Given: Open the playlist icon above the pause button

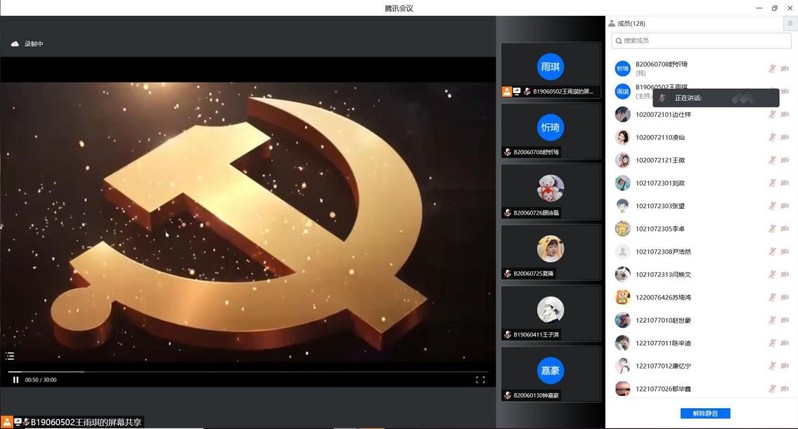Looking at the screenshot, I should [10, 356].
